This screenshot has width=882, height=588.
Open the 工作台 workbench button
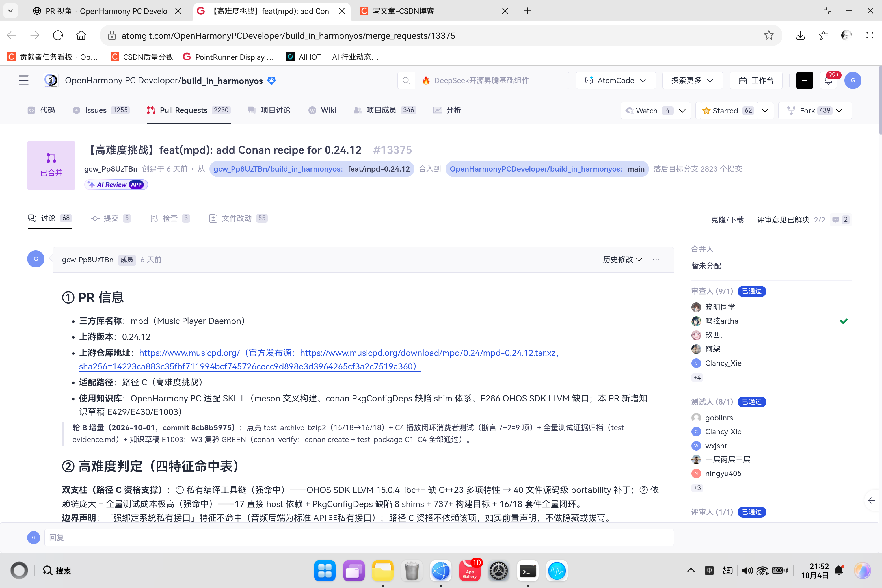click(x=756, y=80)
